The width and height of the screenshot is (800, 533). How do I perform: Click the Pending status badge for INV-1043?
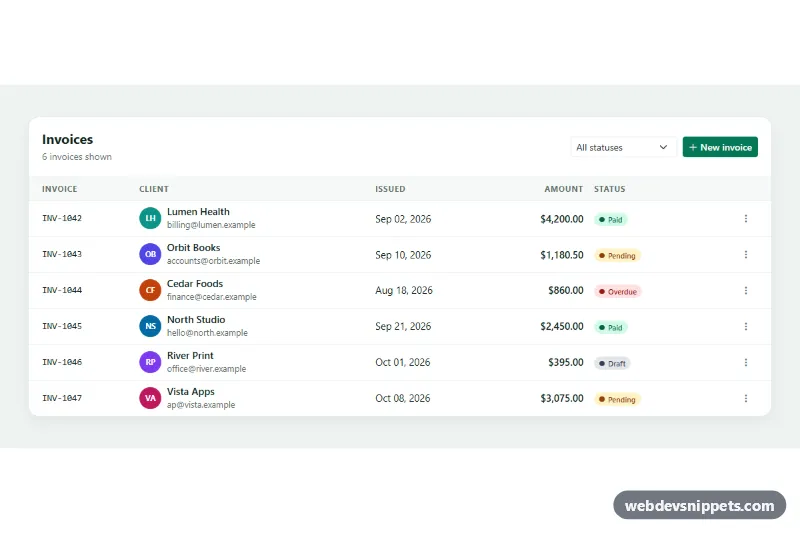[x=617, y=256]
